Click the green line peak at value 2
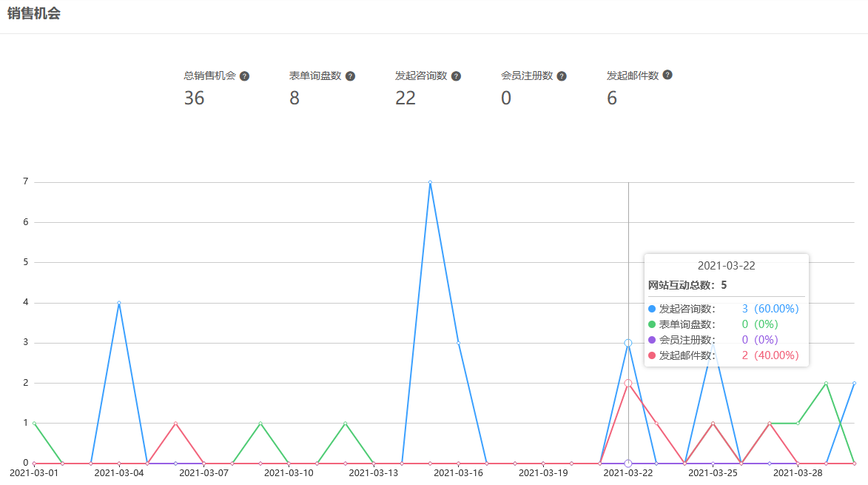The image size is (868, 485). [x=826, y=384]
